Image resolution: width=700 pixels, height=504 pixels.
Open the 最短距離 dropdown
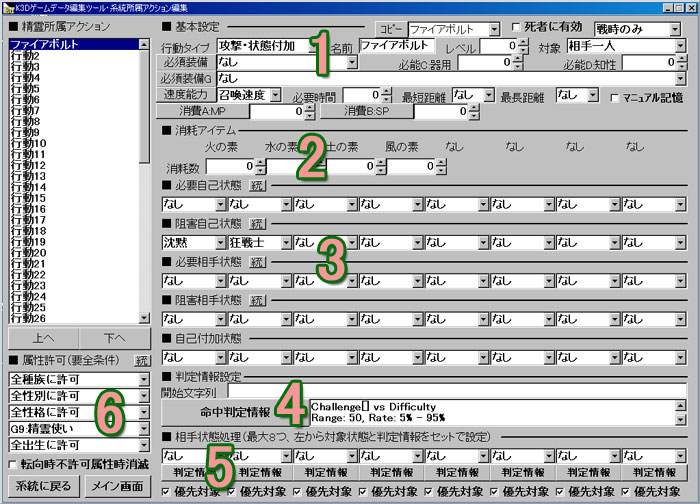pos(489,95)
